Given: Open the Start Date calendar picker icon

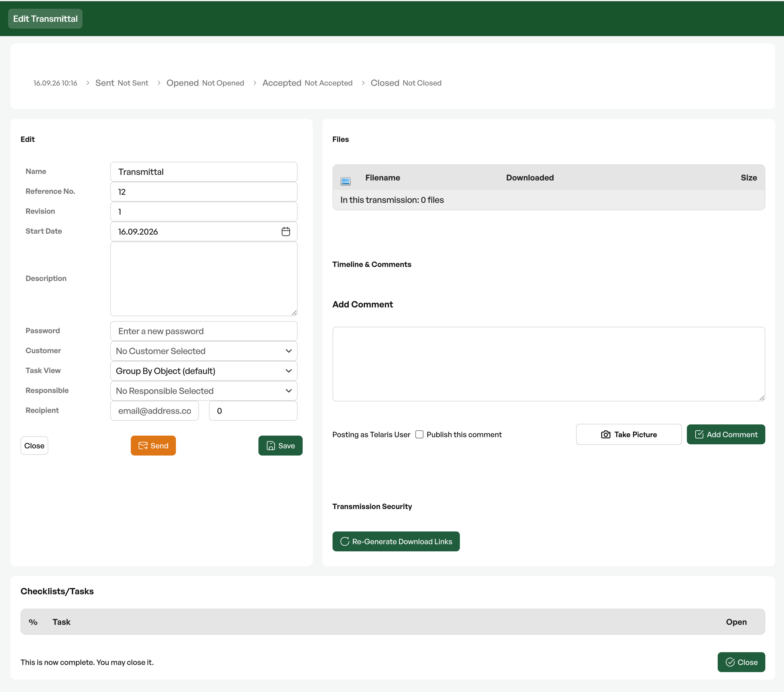Looking at the screenshot, I should 286,231.
